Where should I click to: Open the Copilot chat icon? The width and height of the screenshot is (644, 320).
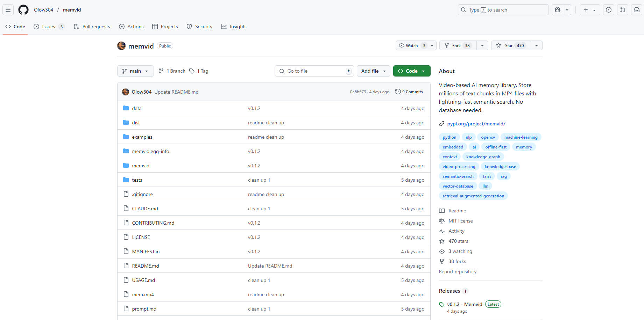click(558, 10)
